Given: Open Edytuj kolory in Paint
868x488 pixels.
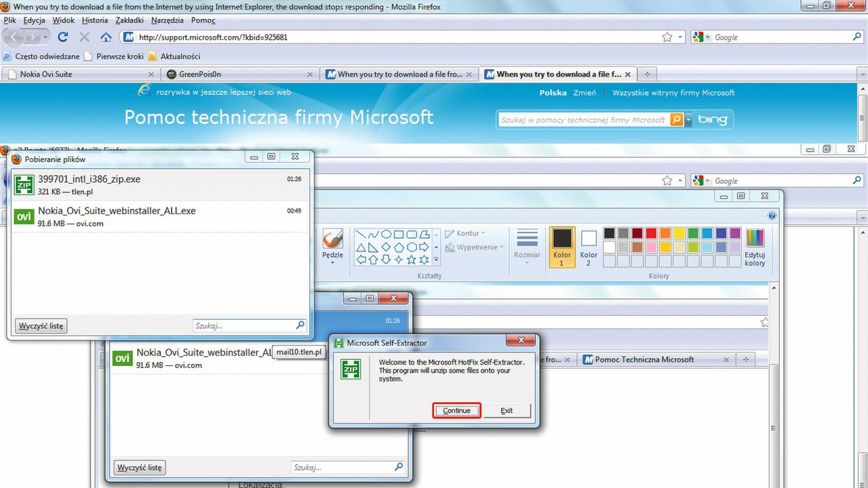Looking at the screenshot, I should pos(755,247).
